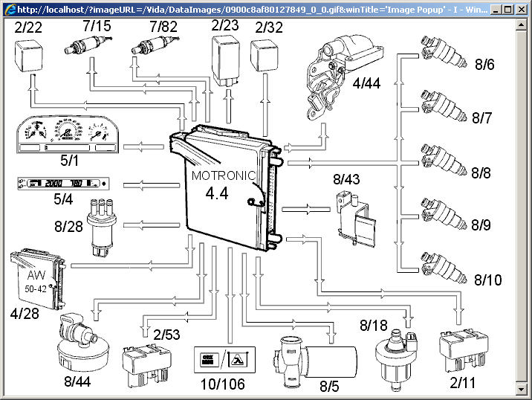Click the label text "8/43"

[346, 179]
